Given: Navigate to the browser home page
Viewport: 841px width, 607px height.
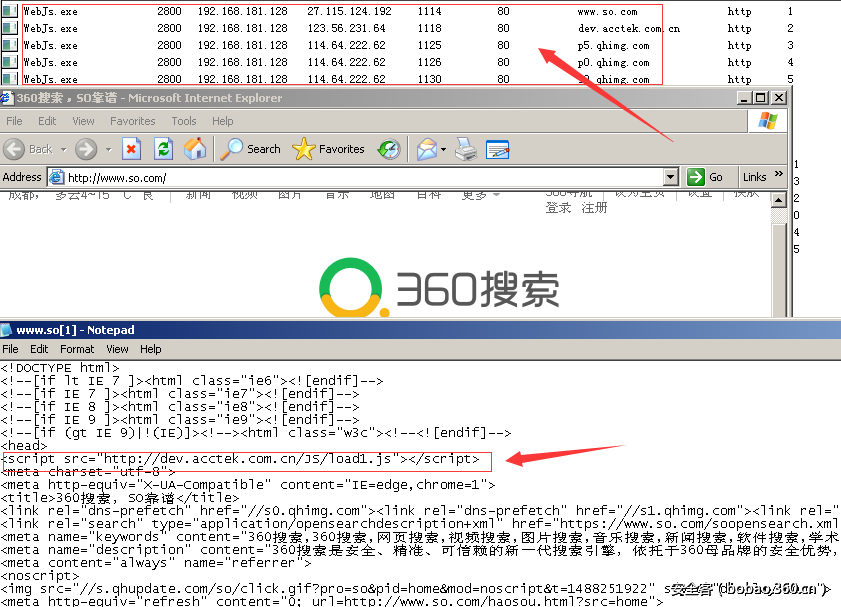Looking at the screenshot, I should pos(193,148).
